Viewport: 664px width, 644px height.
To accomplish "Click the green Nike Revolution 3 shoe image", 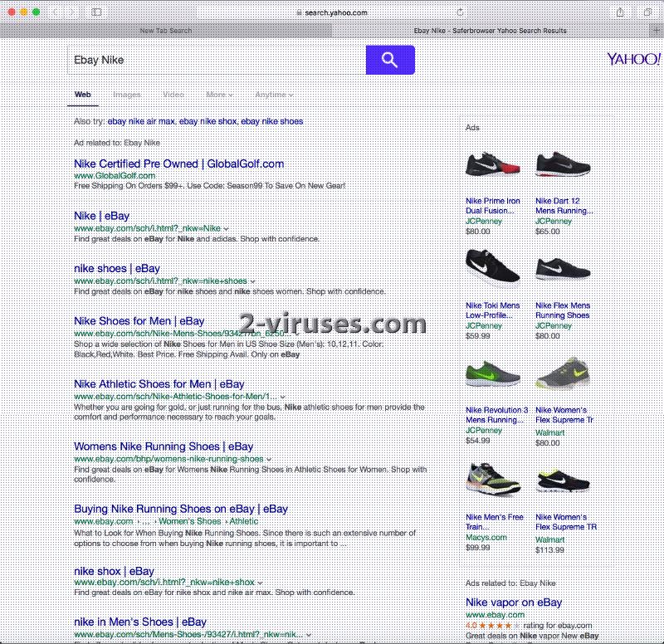I will (x=493, y=376).
